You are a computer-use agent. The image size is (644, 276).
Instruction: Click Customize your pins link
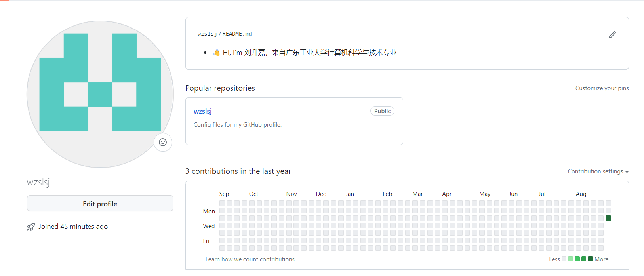(x=602, y=88)
